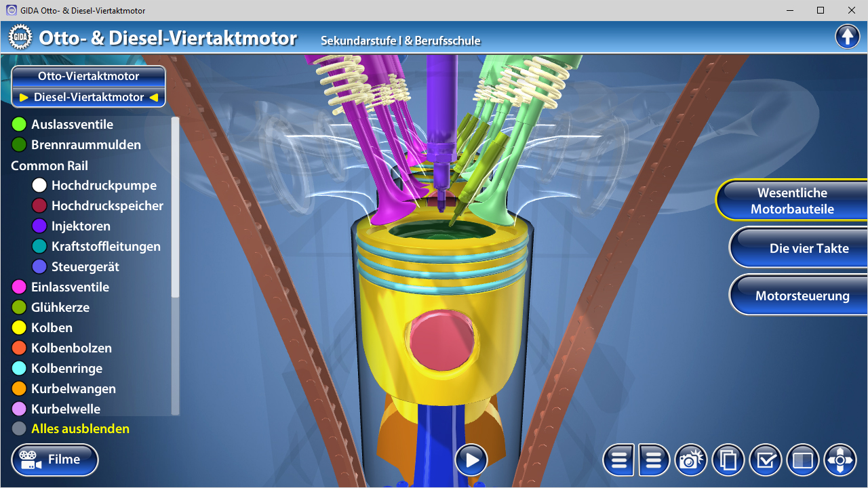Toggle the right menu panel icon

click(654, 461)
